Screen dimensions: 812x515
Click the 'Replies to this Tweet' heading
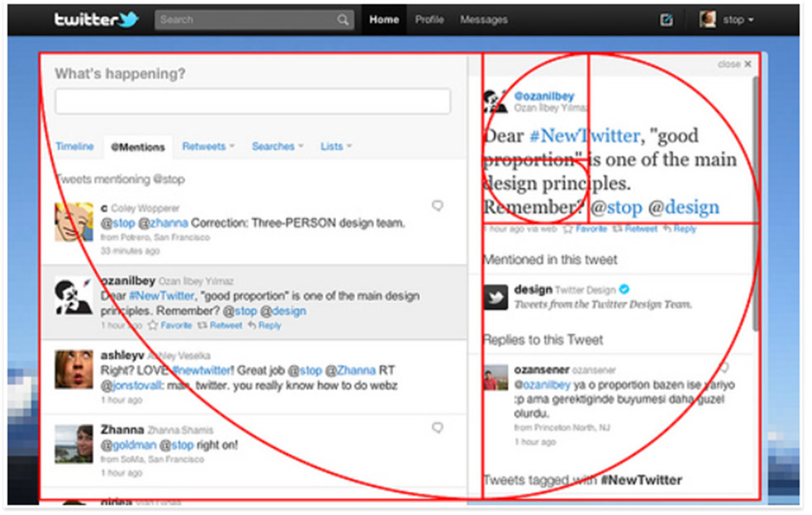(544, 340)
